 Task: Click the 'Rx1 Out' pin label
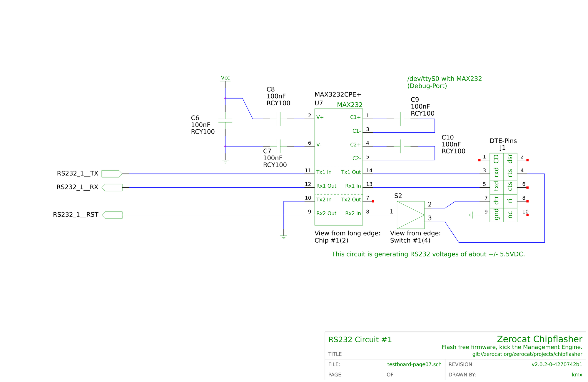(x=326, y=186)
